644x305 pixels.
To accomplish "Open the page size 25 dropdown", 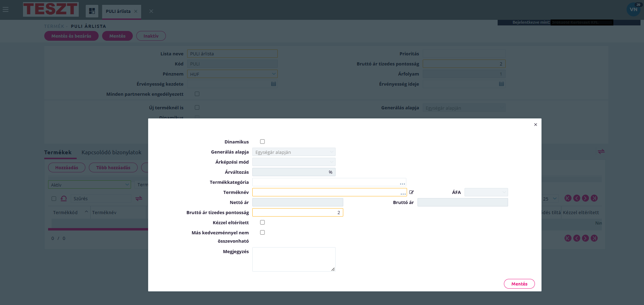I will 550,199.
